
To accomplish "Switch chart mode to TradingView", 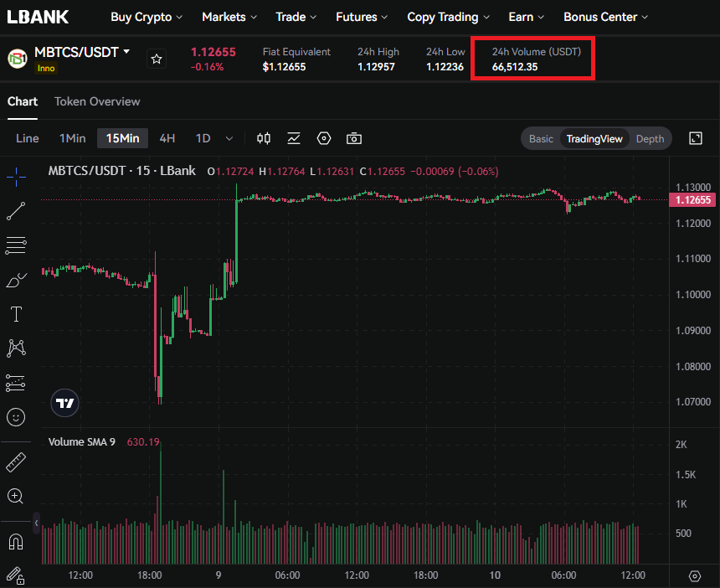I will [594, 139].
